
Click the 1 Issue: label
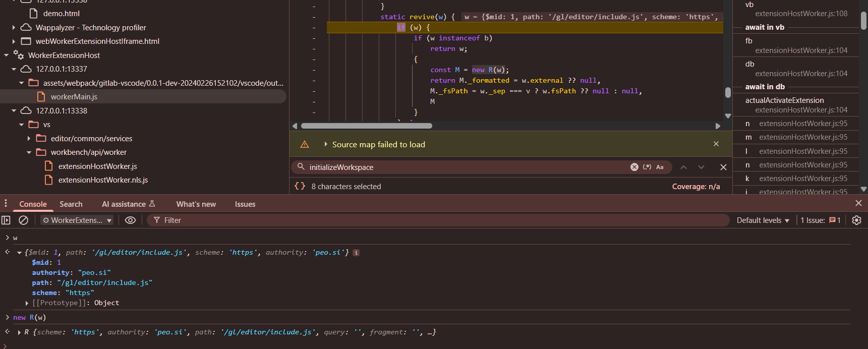pos(813,220)
